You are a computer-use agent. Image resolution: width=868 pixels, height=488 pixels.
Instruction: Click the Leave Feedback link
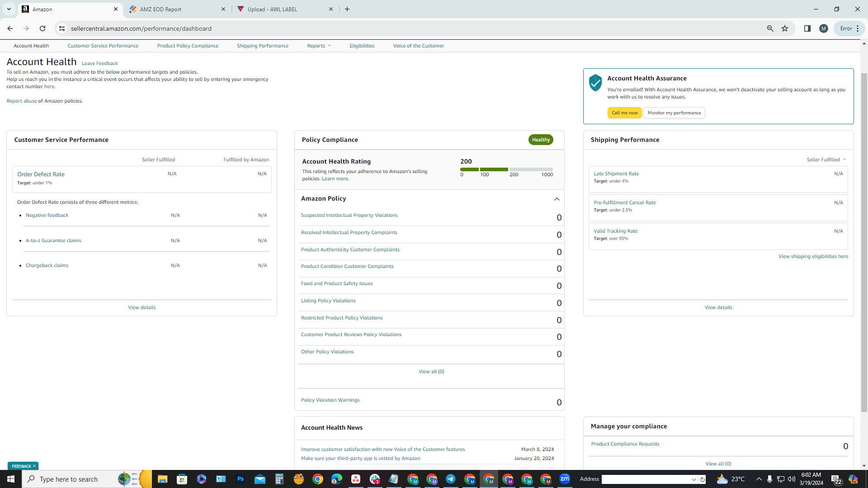pos(100,63)
